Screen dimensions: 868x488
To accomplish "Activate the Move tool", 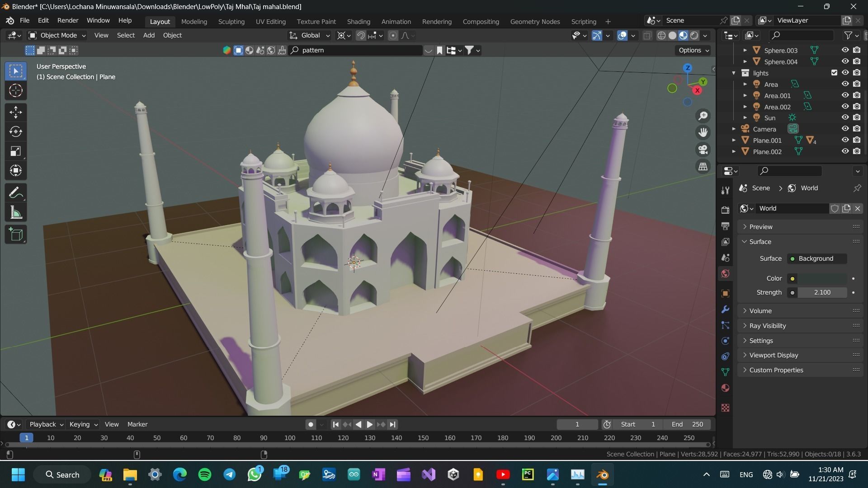I will pos(16,112).
